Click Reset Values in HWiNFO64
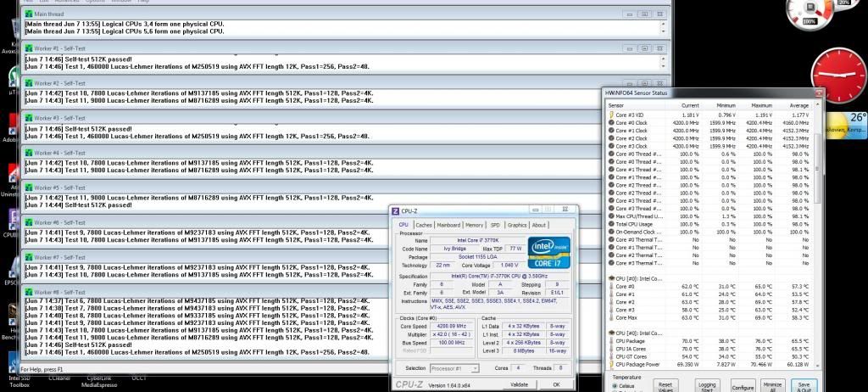 point(665,386)
